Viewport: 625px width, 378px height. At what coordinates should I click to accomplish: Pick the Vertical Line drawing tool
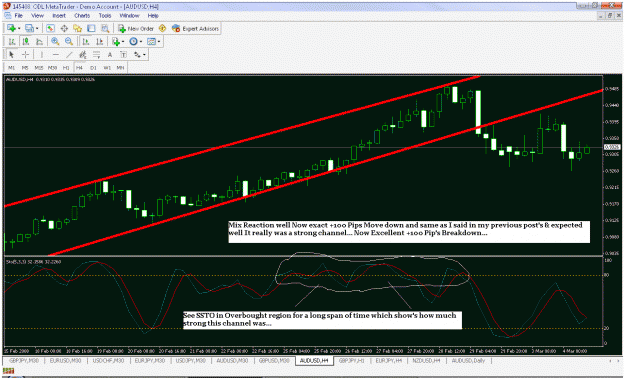coord(41,55)
